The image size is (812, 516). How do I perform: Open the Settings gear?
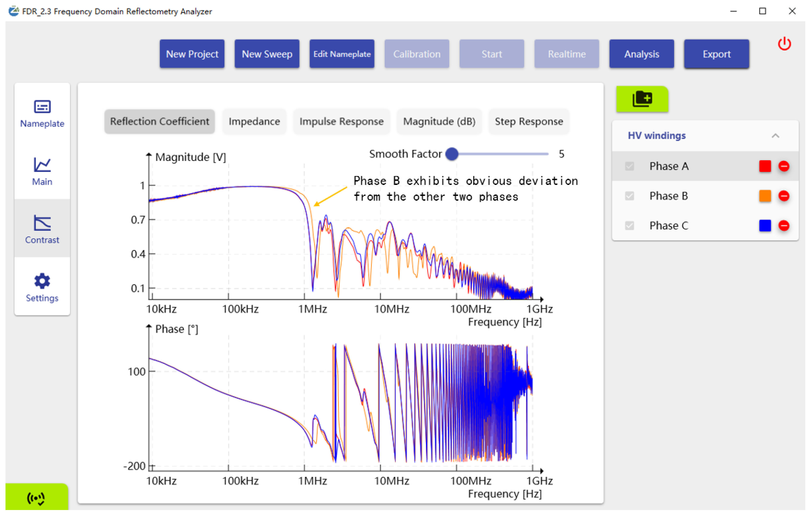point(42,281)
